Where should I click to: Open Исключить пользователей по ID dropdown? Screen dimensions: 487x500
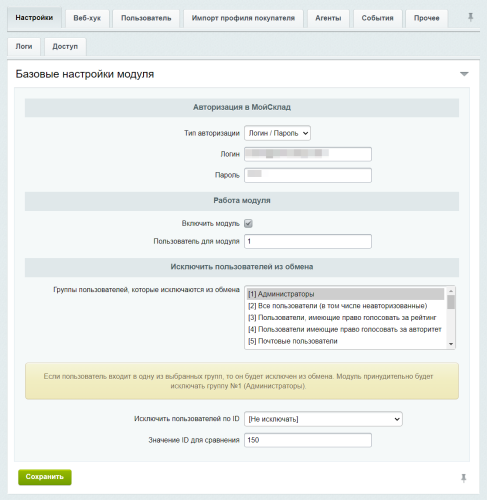323,419
